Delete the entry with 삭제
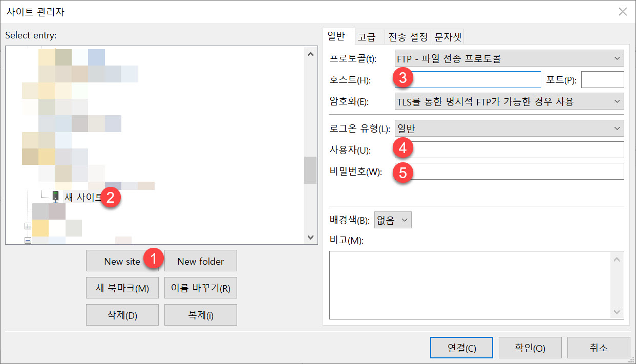 coord(122,314)
